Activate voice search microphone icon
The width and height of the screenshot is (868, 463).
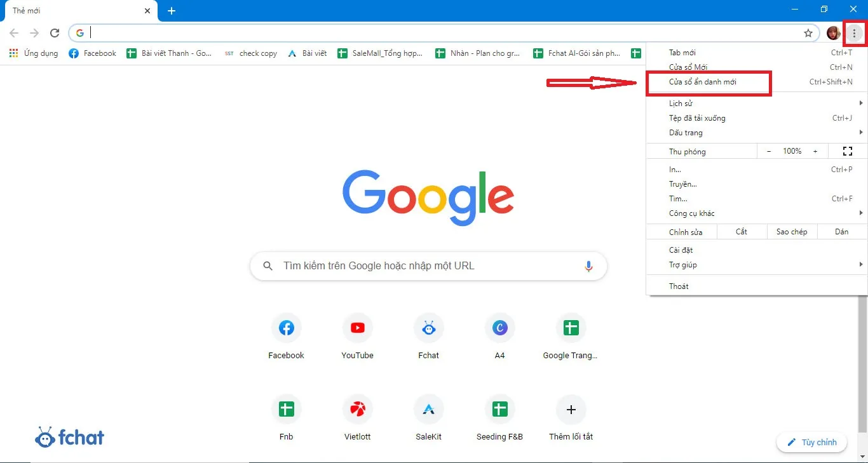tap(588, 266)
